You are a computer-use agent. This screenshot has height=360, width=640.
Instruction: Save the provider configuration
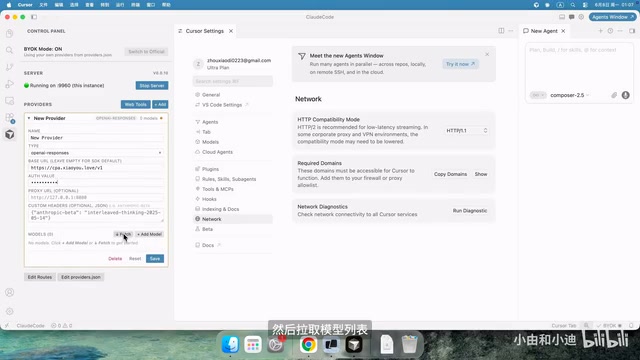pos(155,259)
